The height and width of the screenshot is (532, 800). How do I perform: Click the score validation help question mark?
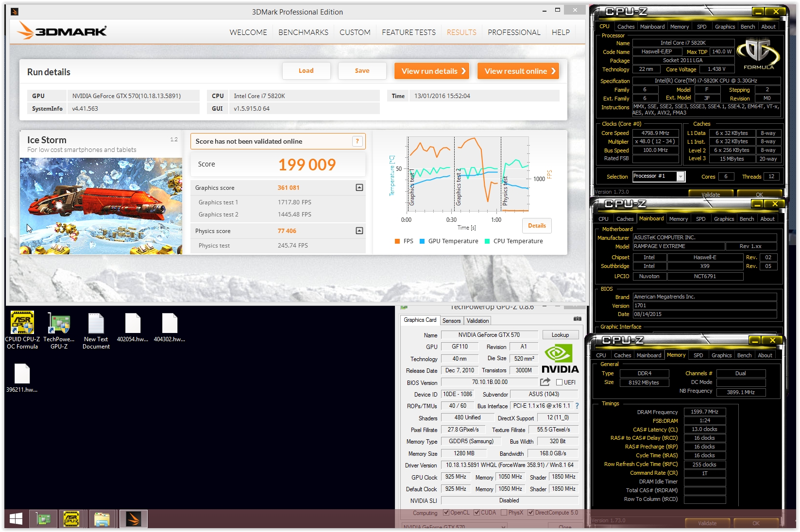(357, 141)
